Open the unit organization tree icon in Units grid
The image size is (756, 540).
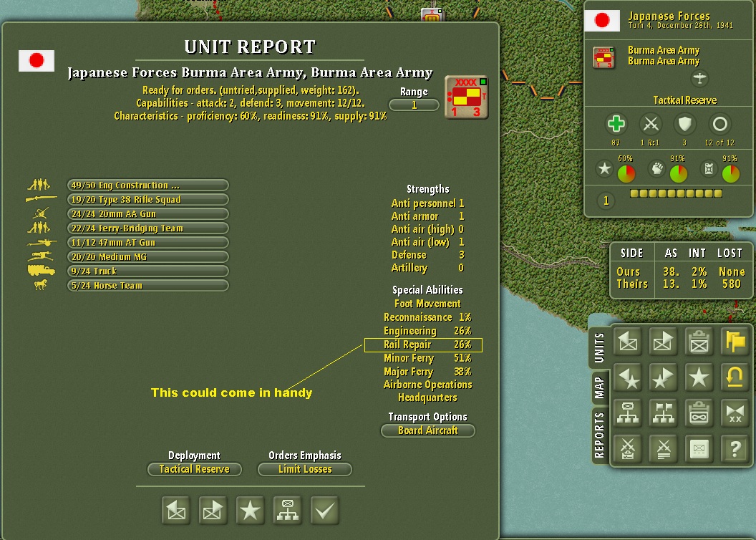coord(628,413)
